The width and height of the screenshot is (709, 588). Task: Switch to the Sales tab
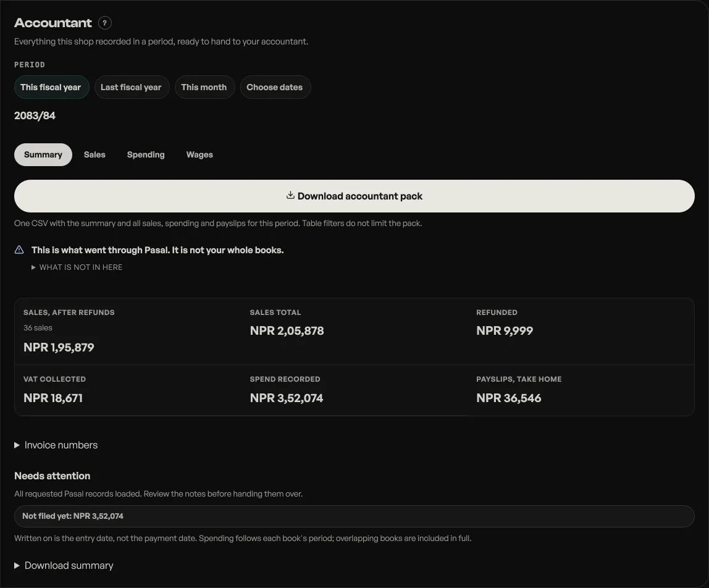pyautogui.click(x=94, y=154)
